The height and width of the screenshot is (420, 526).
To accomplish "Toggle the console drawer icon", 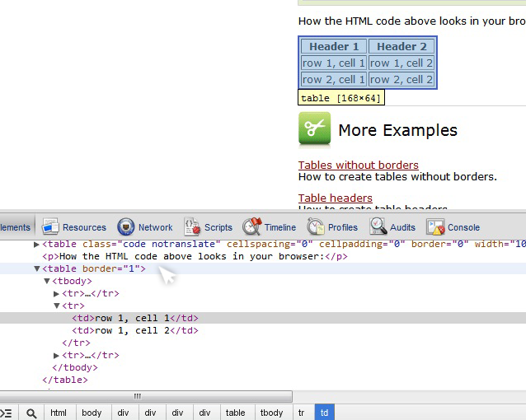I will (6, 413).
